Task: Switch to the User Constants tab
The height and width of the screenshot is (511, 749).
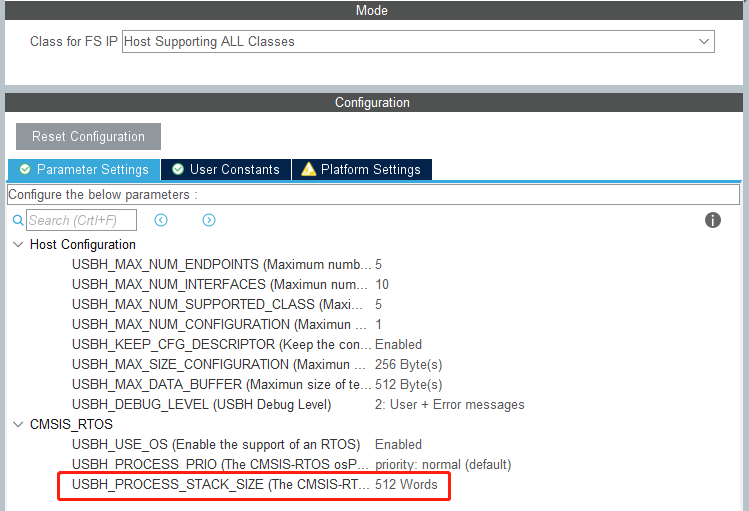Action: pos(226,170)
